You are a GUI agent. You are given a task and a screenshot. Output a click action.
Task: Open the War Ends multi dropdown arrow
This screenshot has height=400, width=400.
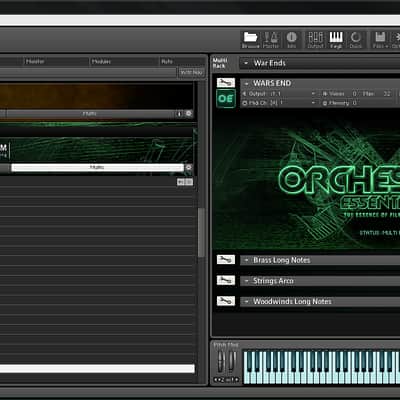(x=246, y=63)
